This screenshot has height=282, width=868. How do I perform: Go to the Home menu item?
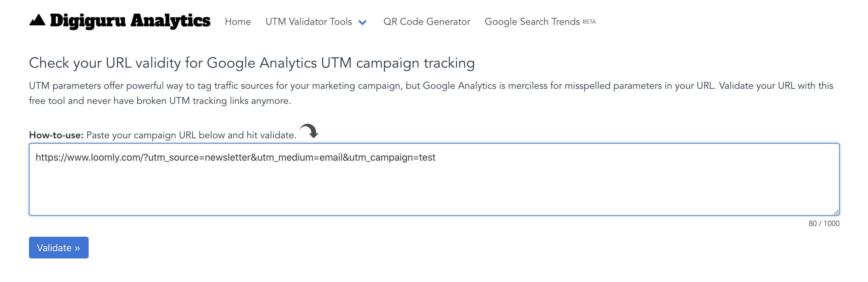[x=238, y=22]
